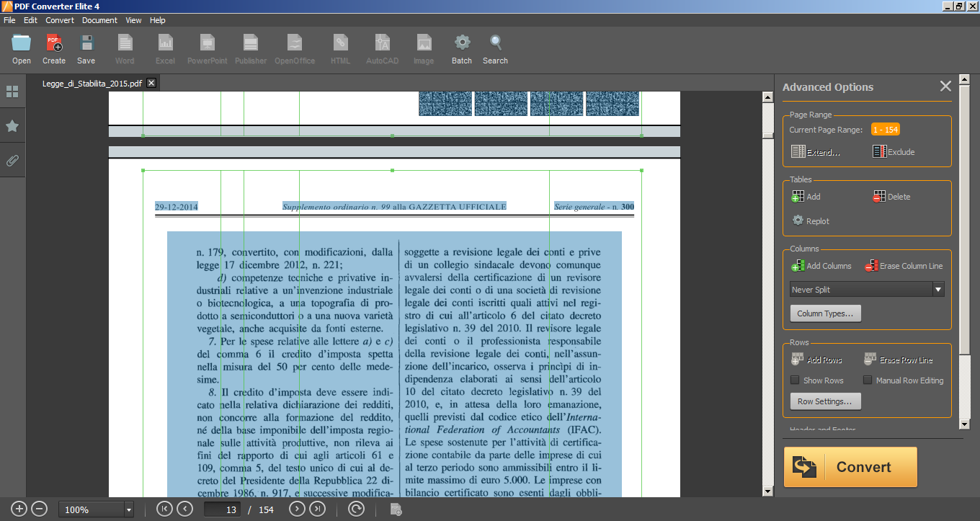The image size is (980, 521).
Task: Click the Row Settings... button
Action: [825, 401]
